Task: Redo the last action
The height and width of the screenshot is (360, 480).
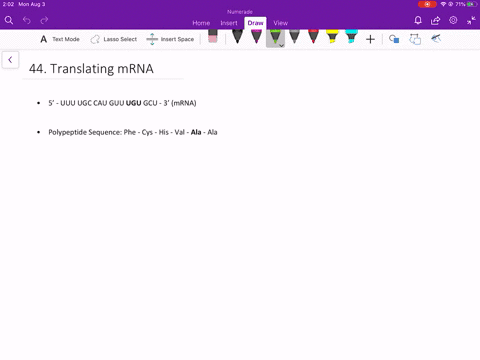Action: click(44, 20)
